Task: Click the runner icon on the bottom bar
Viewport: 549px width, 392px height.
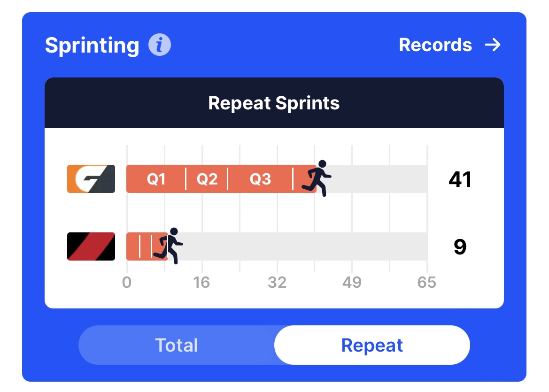Action: [168, 246]
